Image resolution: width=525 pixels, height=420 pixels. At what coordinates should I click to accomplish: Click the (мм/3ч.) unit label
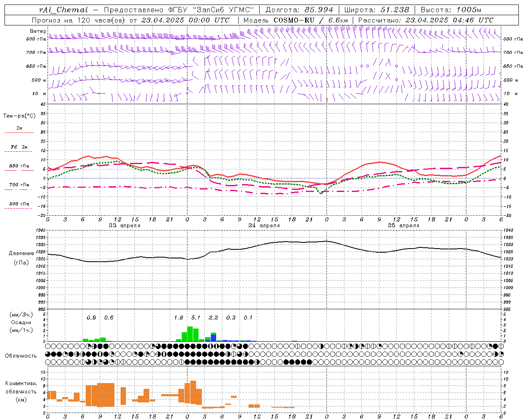click(x=21, y=315)
